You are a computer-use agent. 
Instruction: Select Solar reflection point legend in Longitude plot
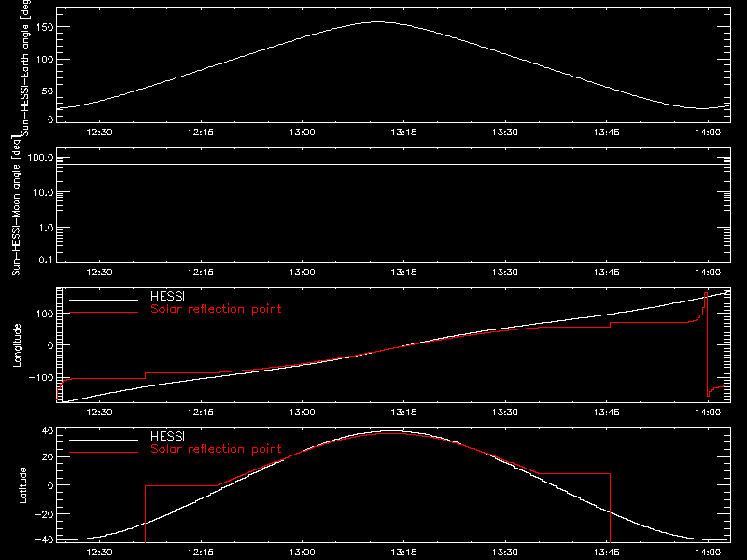tap(216, 309)
